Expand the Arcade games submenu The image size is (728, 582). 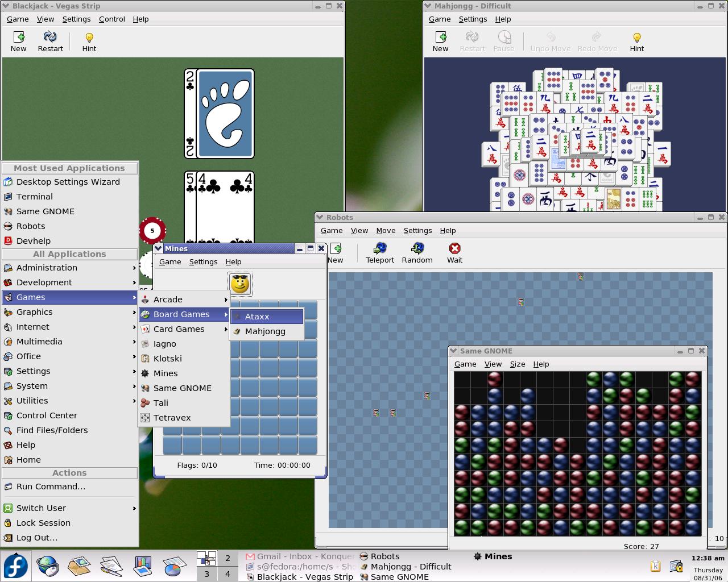coord(184,300)
